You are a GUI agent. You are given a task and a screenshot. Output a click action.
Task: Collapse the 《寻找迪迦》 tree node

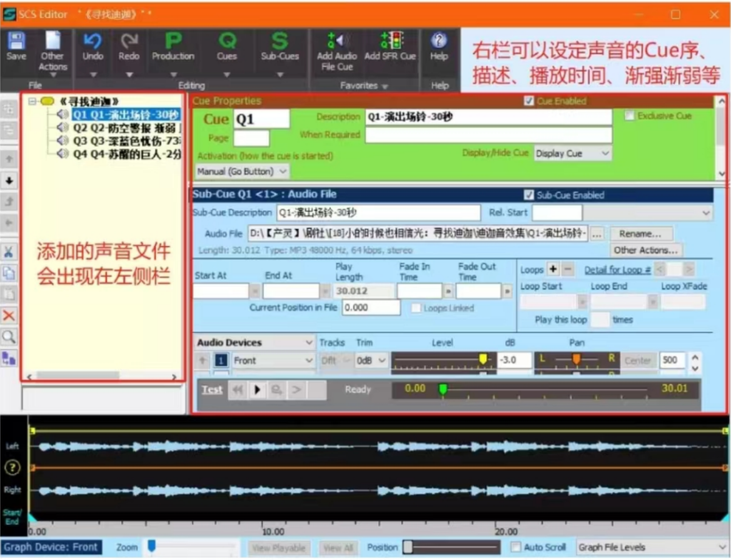[32, 101]
